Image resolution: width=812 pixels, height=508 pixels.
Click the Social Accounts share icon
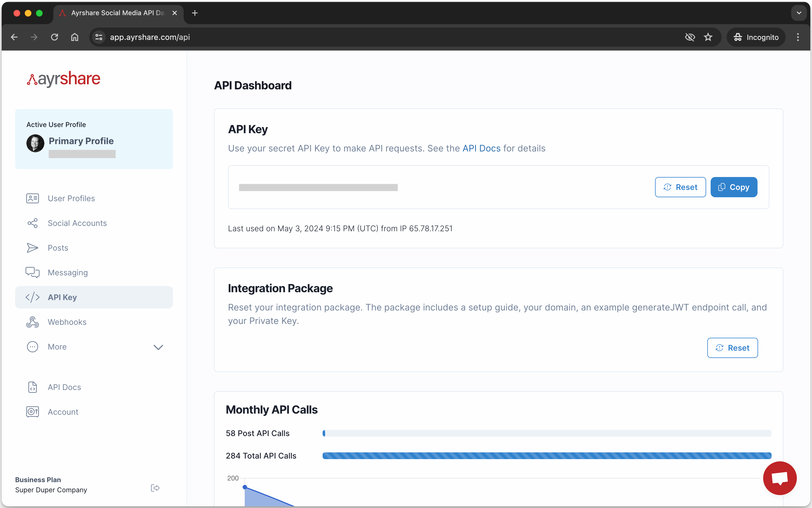[33, 223]
